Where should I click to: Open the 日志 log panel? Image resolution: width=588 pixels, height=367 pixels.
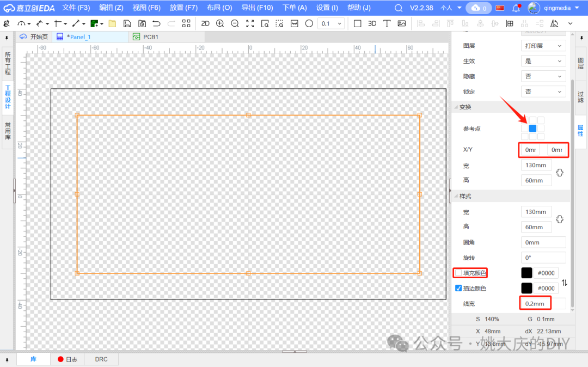(x=68, y=359)
